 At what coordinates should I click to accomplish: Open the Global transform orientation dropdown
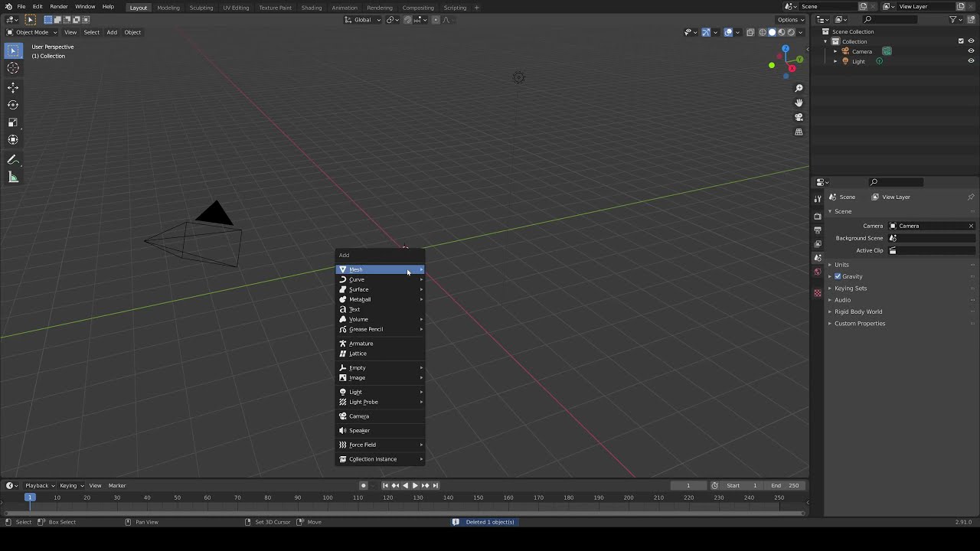click(363, 20)
